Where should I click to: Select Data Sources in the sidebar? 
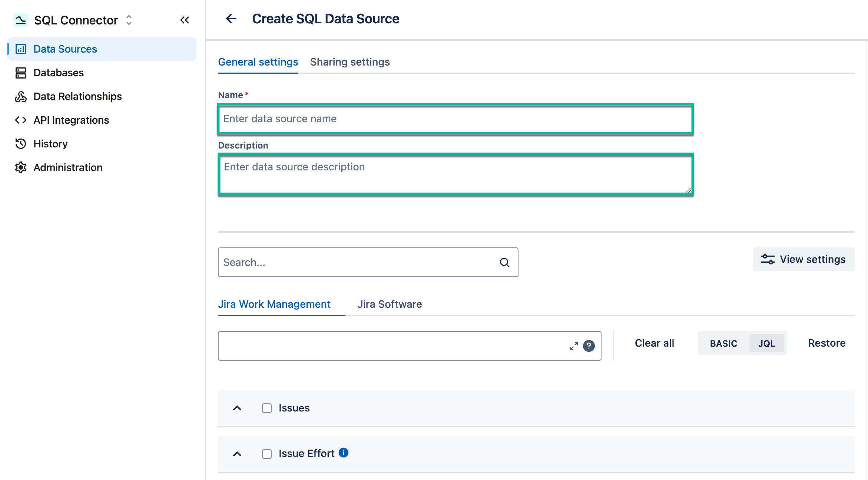coord(65,49)
